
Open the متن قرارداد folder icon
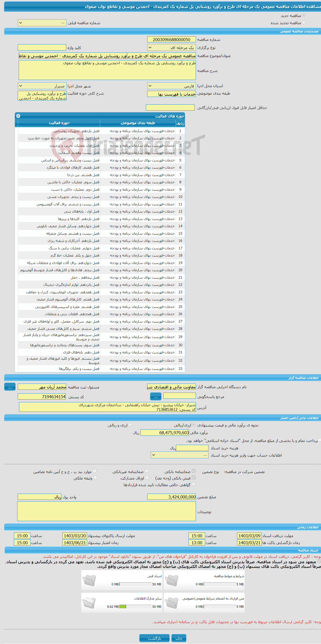(x=172, y=603)
